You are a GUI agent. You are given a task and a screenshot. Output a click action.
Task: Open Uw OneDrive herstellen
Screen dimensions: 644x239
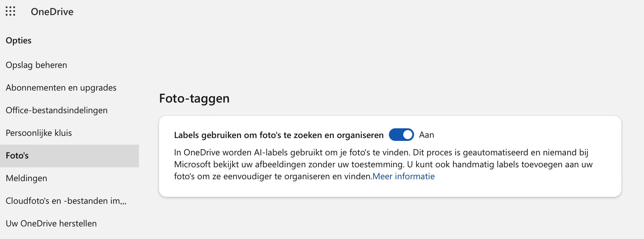tap(51, 224)
